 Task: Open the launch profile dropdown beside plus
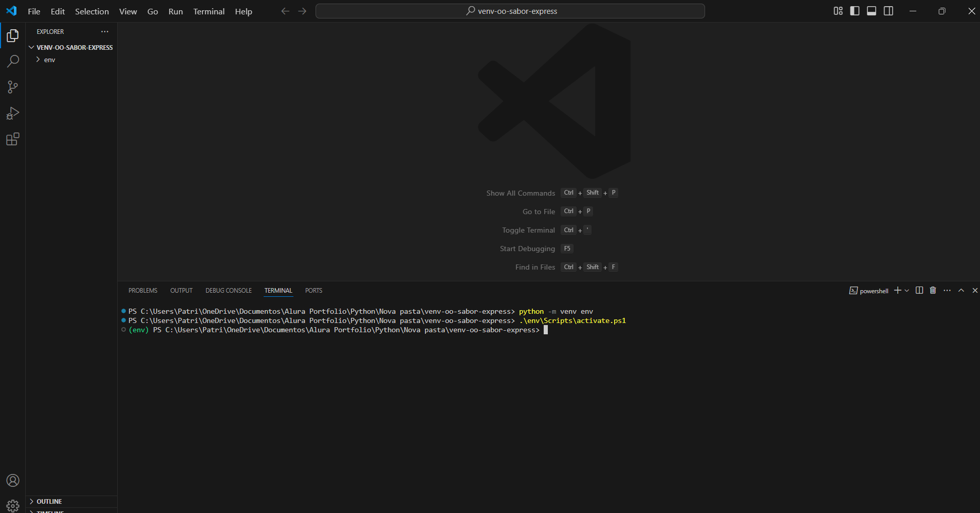(907, 291)
